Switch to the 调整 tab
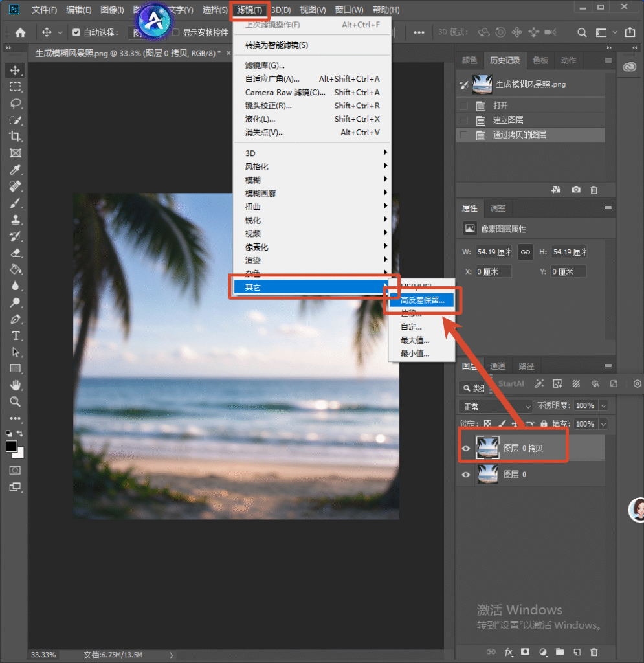 (x=497, y=208)
